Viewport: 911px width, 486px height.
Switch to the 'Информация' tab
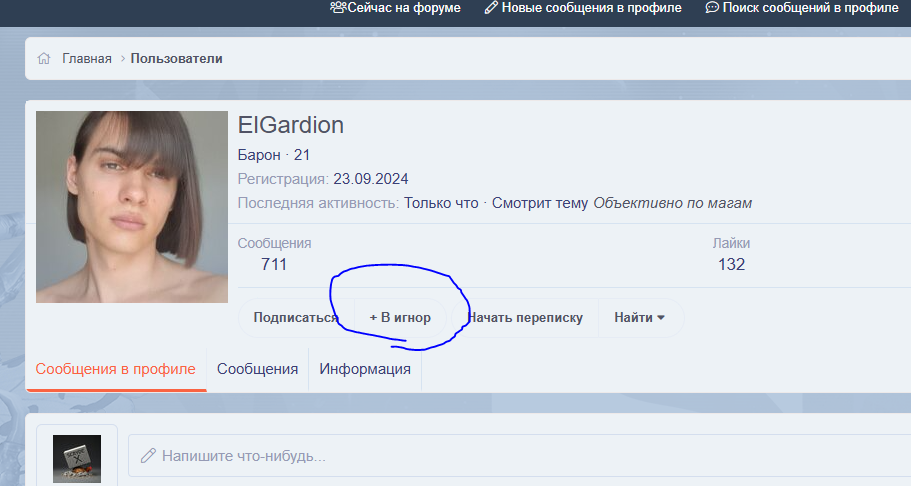365,369
